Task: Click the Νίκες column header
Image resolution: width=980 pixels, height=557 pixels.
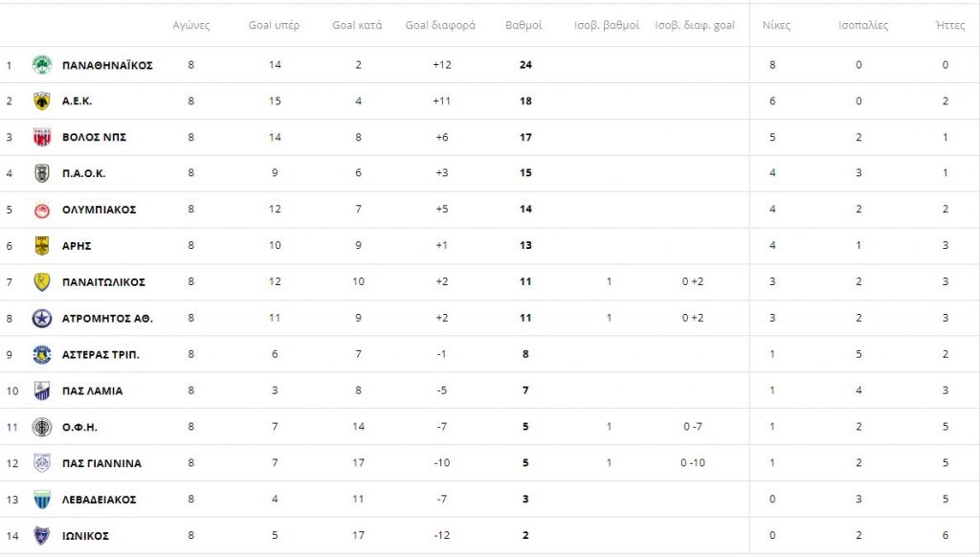Action: (776, 25)
